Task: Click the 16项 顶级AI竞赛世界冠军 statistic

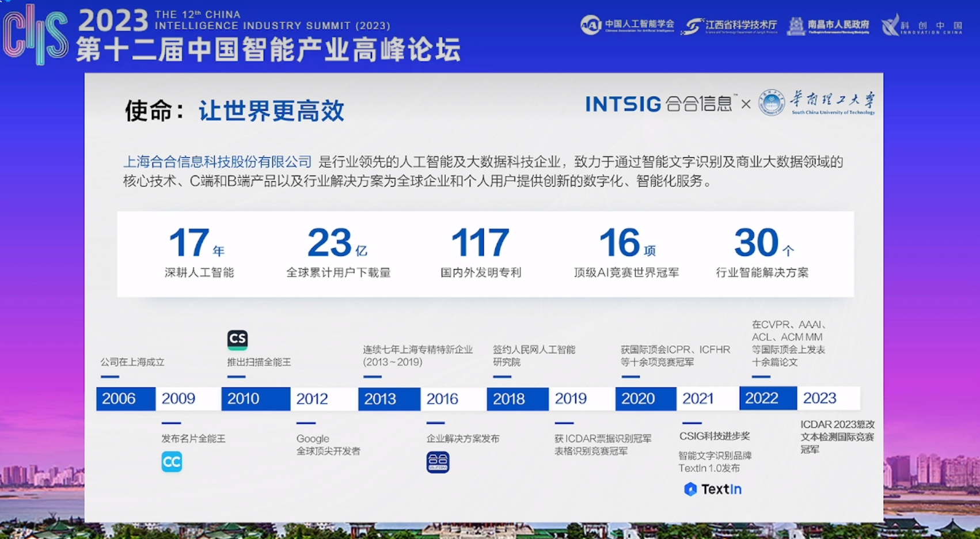Action: coord(626,252)
